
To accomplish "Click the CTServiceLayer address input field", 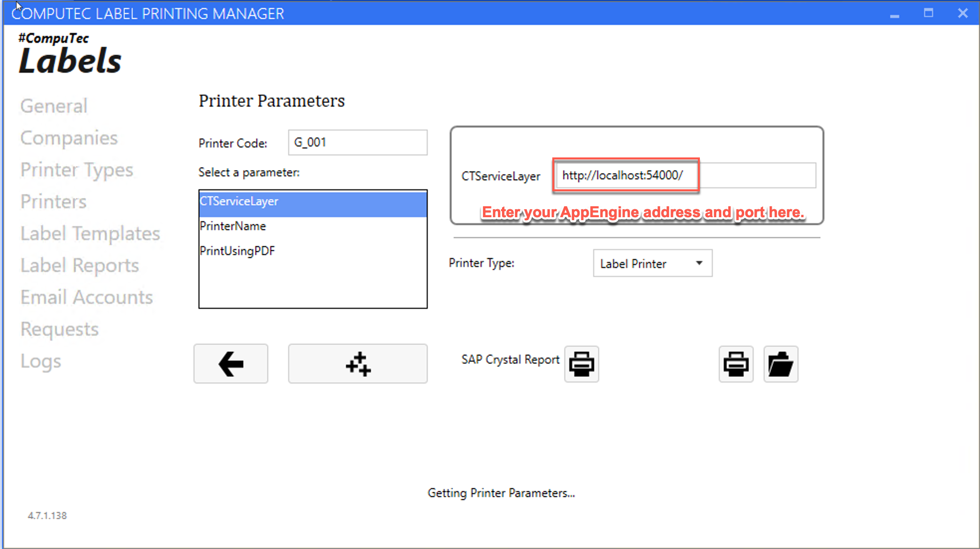I will click(x=685, y=175).
